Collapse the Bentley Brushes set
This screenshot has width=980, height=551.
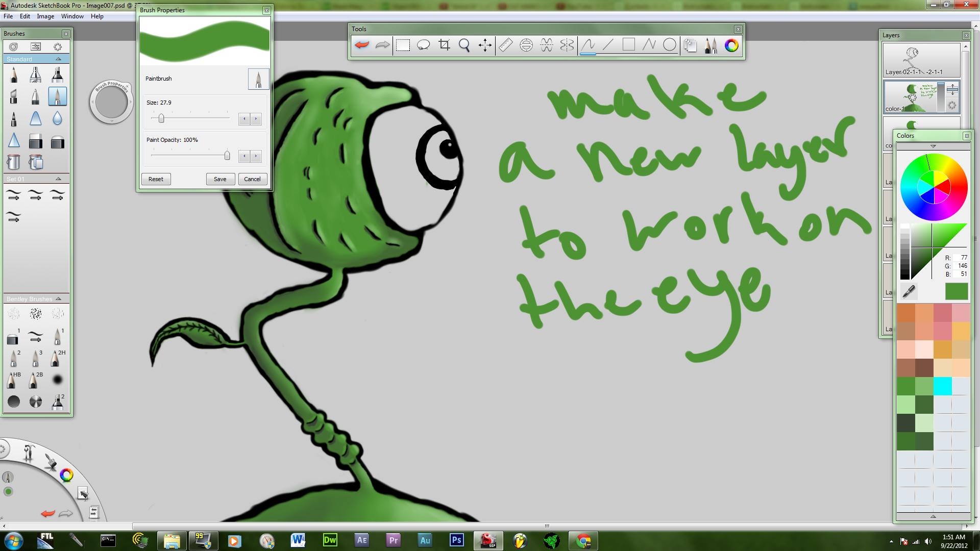(58, 299)
